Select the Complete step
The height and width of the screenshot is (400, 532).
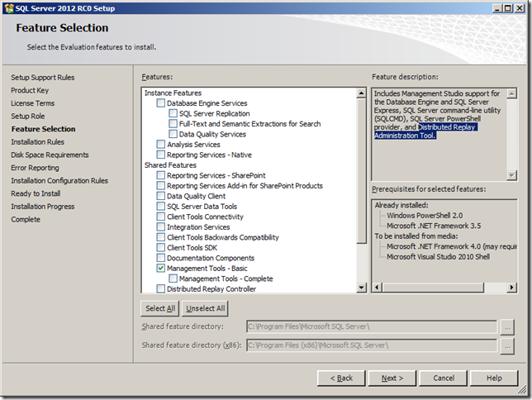pos(26,219)
